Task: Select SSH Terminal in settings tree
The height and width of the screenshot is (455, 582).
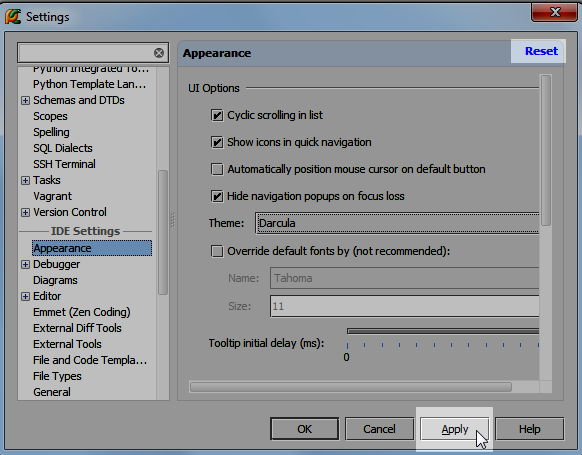Action: point(64,164)
